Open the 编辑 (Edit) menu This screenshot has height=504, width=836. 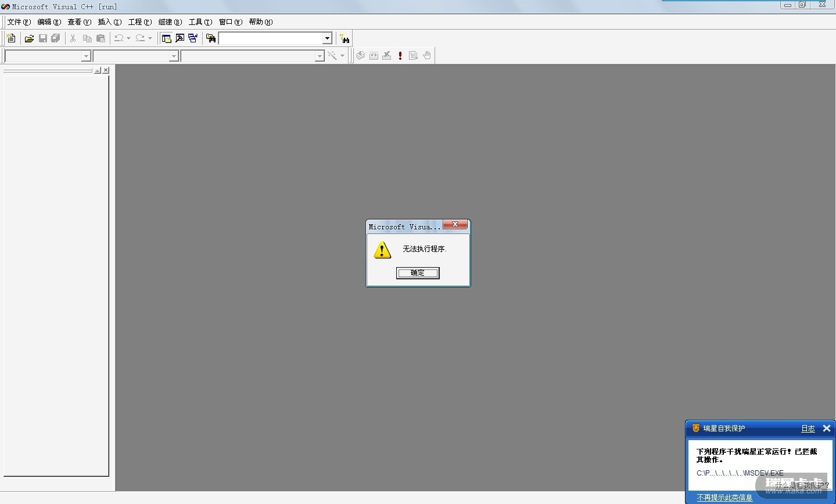coord(49,22)
